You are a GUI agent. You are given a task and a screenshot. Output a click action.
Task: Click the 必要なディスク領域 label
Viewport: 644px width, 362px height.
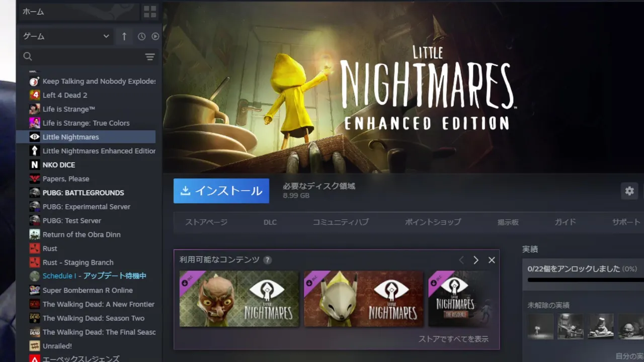point(319,186)
